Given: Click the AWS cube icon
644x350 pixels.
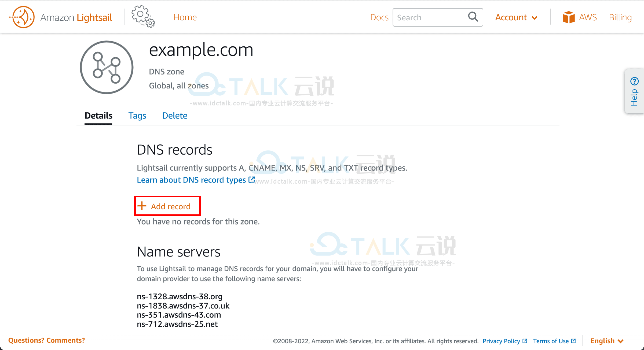Looking at the screenshot, I should (x=568, y=17).
